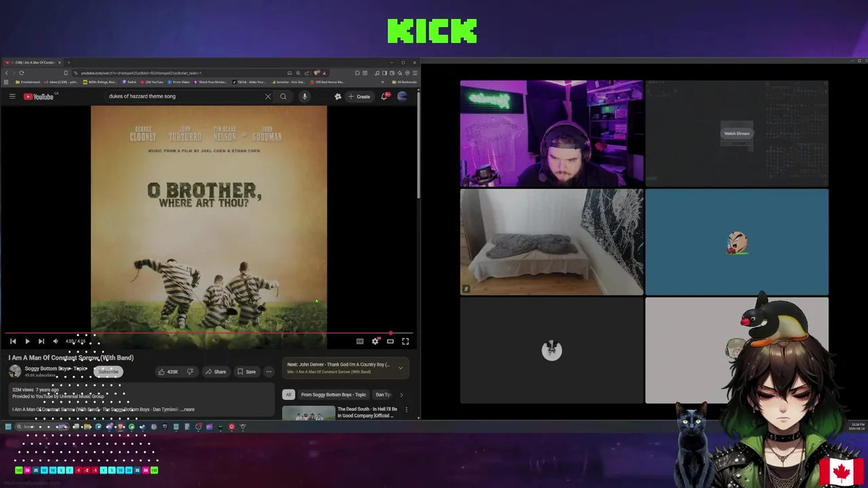Screen dimensions: 868x488
Task: Open a new browser tab
Action: pyautogui.click(x=68, y=62)
